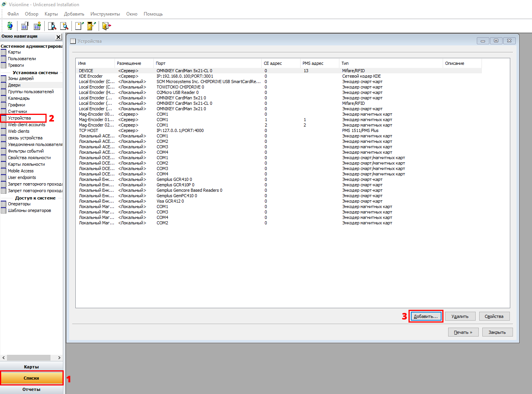Select the TOWITOKO CHIPDRIVE 0 row

279,87
